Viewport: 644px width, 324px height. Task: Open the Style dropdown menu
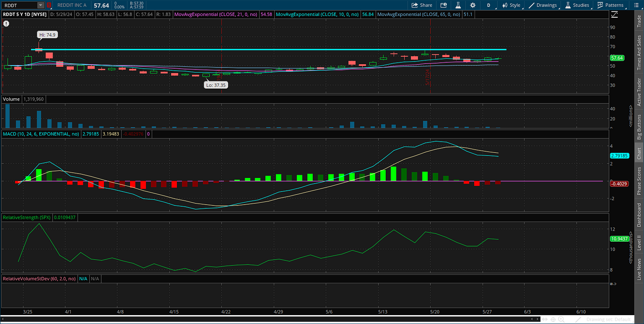tap(511, 5)
